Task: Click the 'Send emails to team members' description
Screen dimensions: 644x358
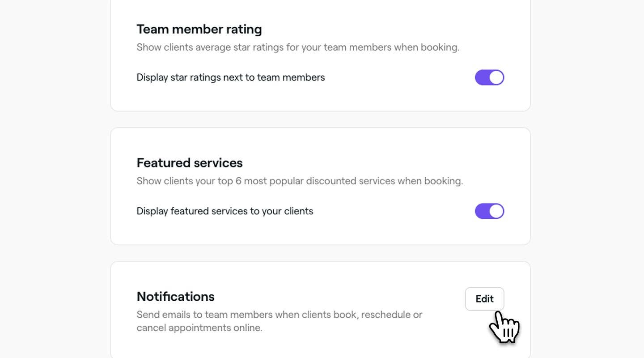Action: pos(280,315)
